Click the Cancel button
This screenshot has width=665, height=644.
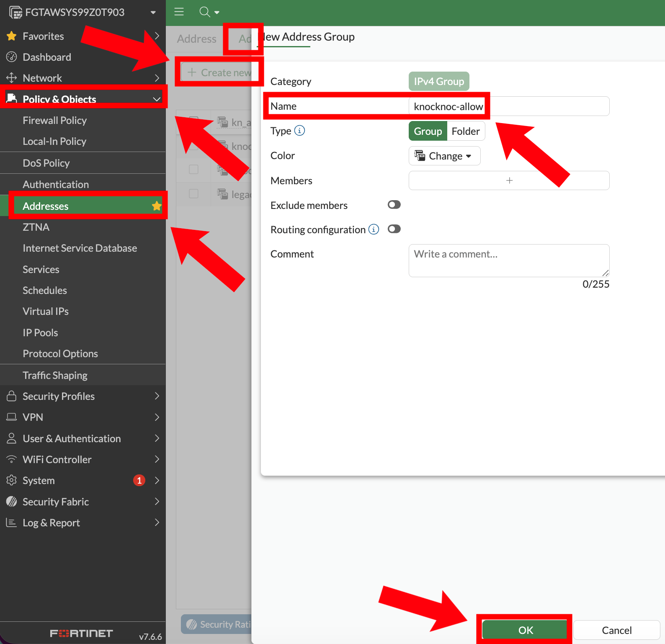click(616, 630)
